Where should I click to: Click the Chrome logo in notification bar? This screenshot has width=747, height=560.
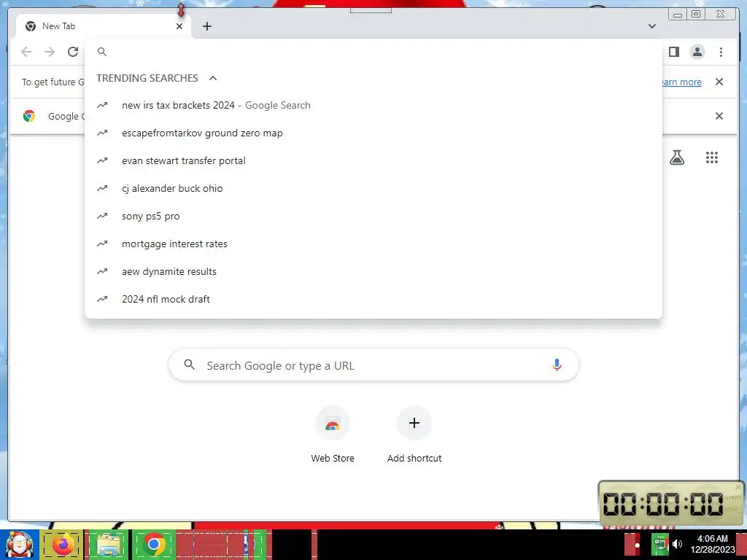tap(29, 116)
